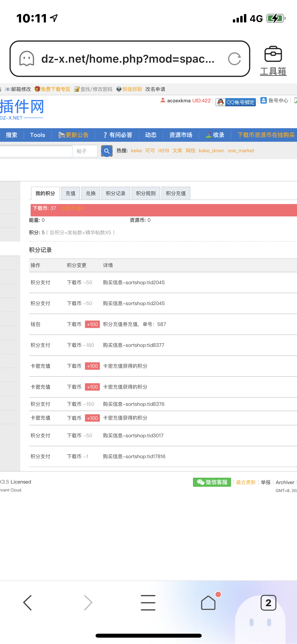The height and width of the screenshot is (644, 297).
Task: Tap the ghost icon in address bar
Action: tap(27, 59)
